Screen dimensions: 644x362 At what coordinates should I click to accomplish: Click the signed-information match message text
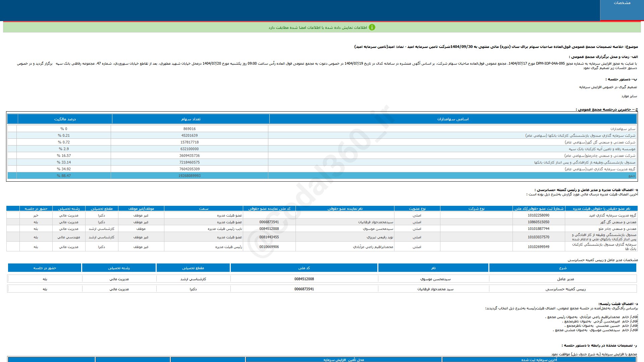click(x=318, y=27)
